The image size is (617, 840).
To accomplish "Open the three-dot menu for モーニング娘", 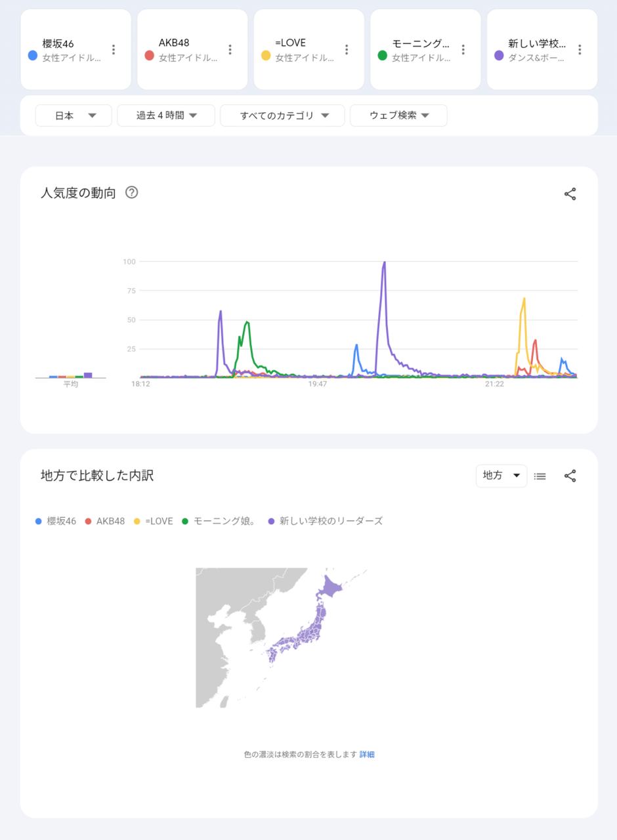I will 463,50.
